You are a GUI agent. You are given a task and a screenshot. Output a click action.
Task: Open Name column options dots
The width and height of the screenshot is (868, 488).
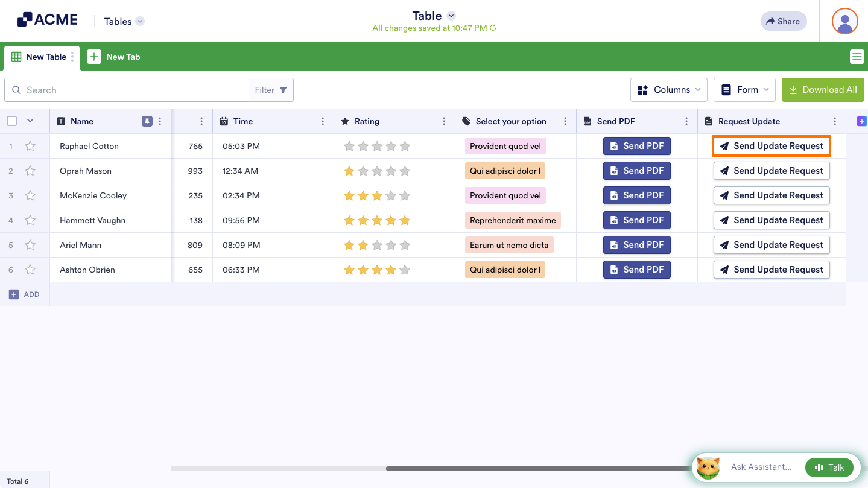tap(160, 121)
